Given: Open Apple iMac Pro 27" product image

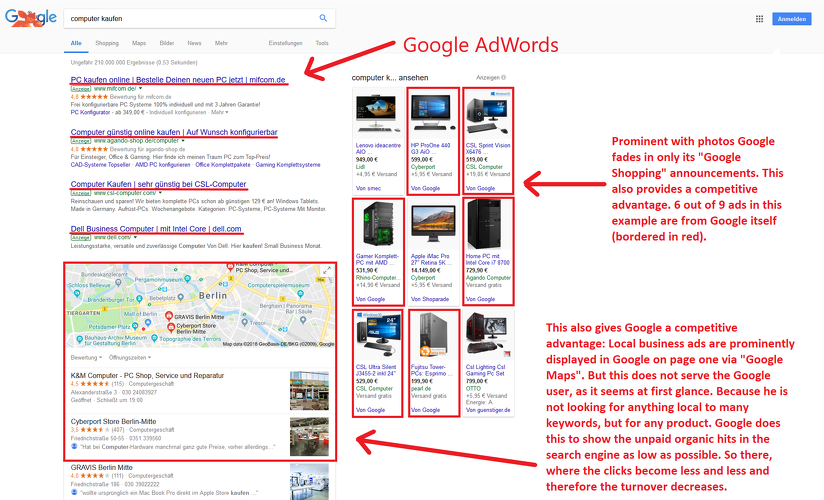Looking at the screenshot, I should (x=432, y=225).
